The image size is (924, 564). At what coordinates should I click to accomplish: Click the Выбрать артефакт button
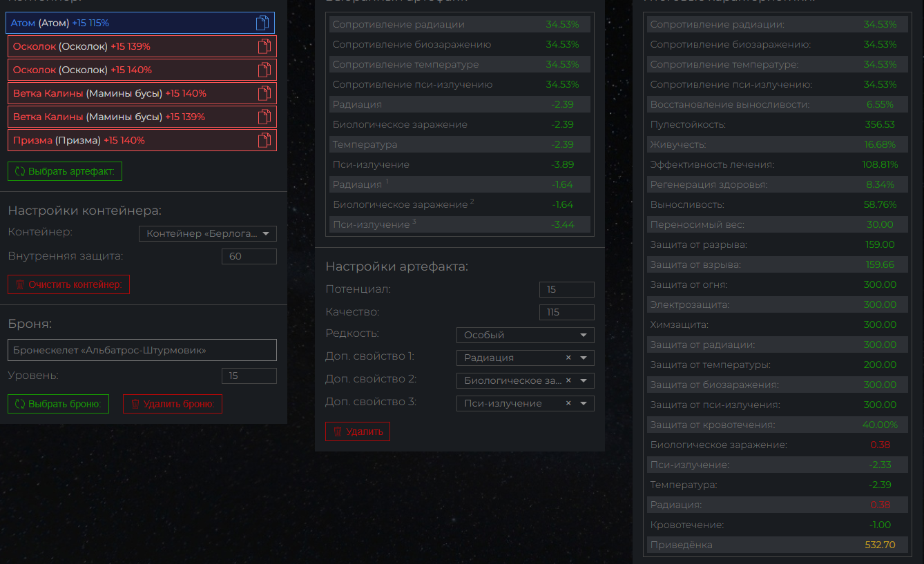pyautogui.click(x=65, y=171)
